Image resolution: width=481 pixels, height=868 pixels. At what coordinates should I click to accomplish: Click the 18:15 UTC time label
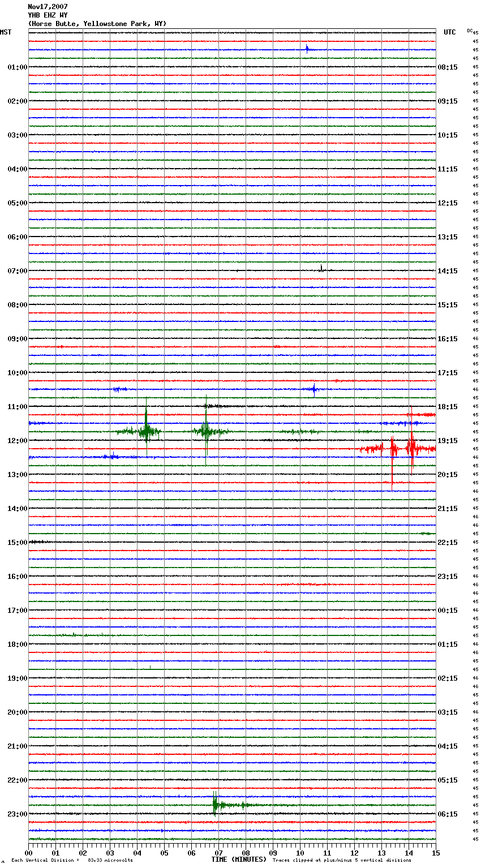click(448, 407)
